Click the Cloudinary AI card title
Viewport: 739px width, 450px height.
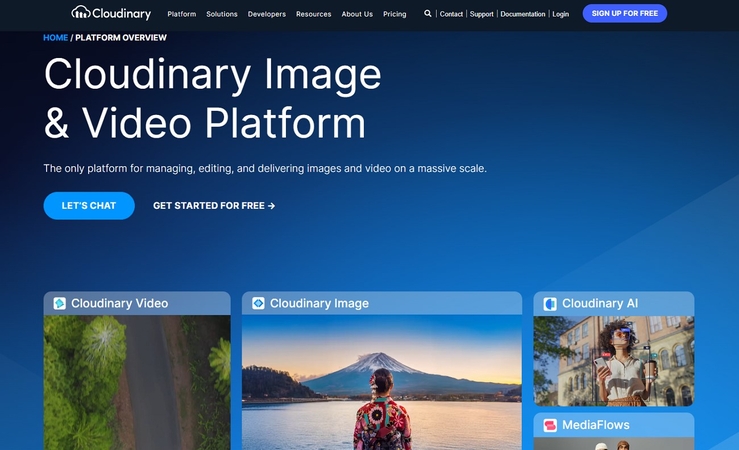tap(600, 303)
